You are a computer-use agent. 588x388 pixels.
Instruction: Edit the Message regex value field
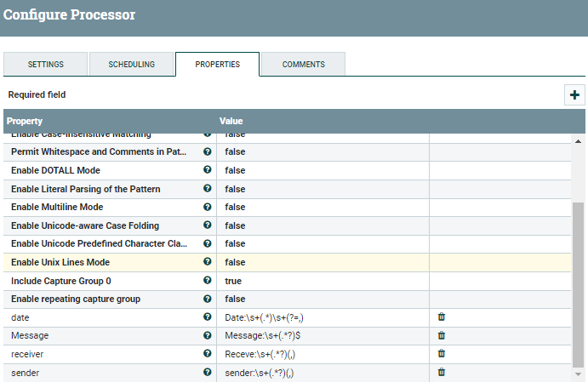(323, 336)
